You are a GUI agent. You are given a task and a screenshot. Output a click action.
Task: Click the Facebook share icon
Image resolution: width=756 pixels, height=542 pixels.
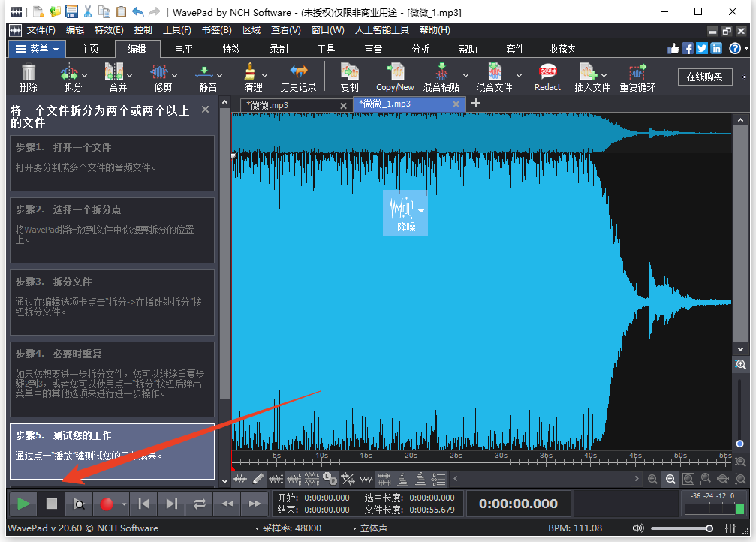[687, 47]
